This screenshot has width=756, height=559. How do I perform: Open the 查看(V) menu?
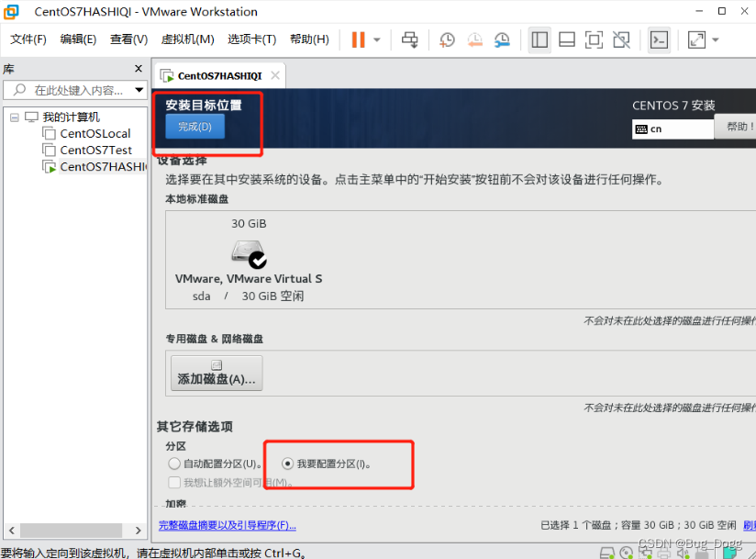128,39
